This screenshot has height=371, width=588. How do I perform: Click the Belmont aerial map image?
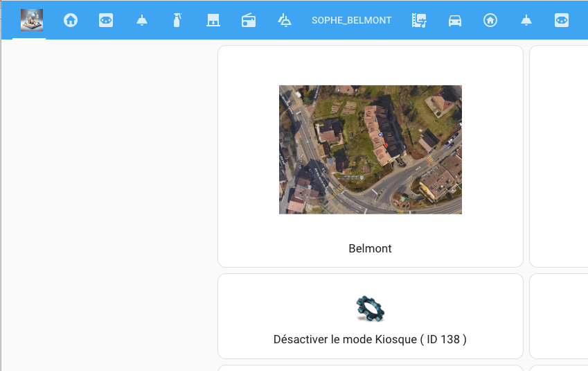click(x=371, y=150)
